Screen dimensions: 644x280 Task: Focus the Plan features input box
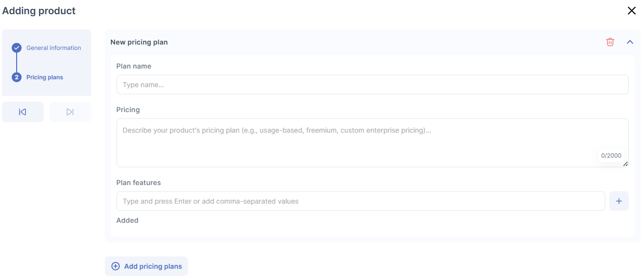360,201
